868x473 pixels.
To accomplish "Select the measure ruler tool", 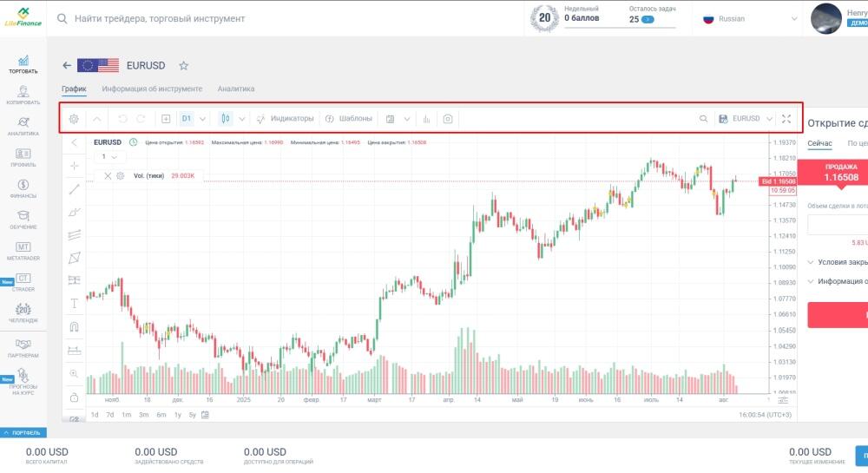I will click(x=74, y=350).
